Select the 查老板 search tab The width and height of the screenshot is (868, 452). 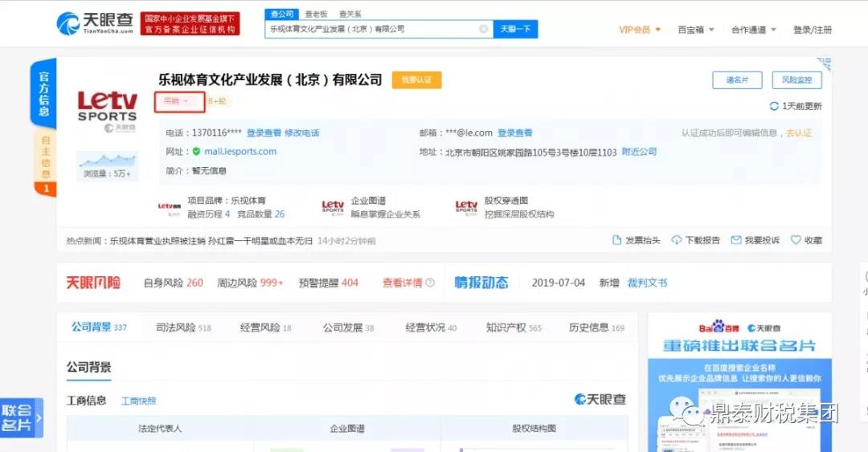315,14
